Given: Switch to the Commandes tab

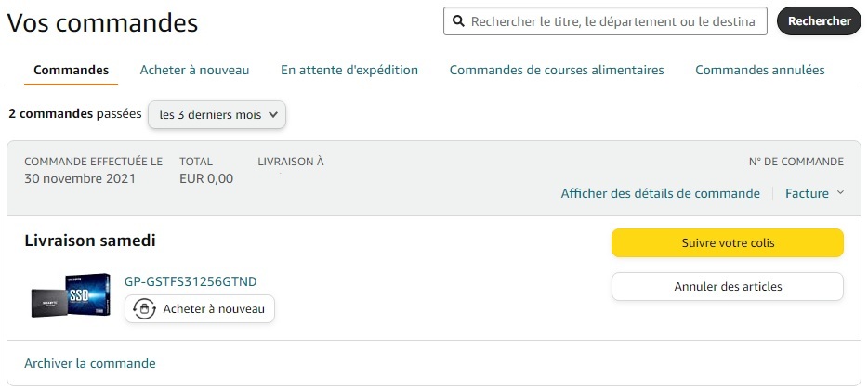Looking at the screenshot, I should point(71,70).
